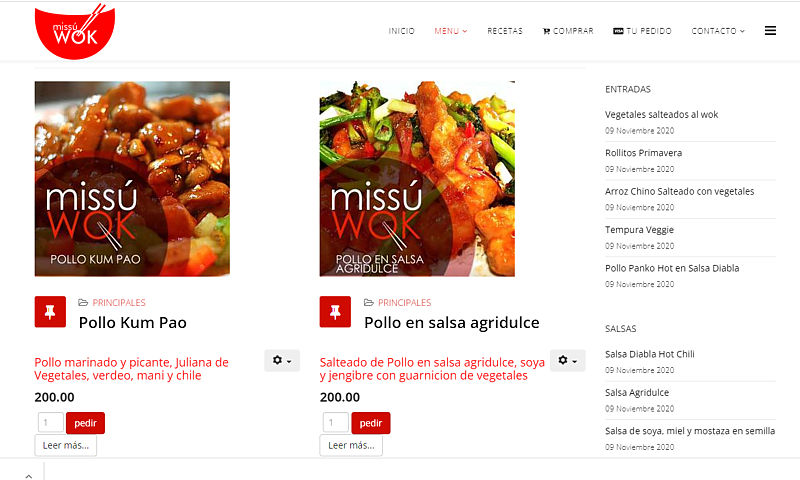Image resolution: width=800 pixels, height=480 pixels.
Task: Expand the CONTACTO navigation dropdown
Action: pos(718,31)
